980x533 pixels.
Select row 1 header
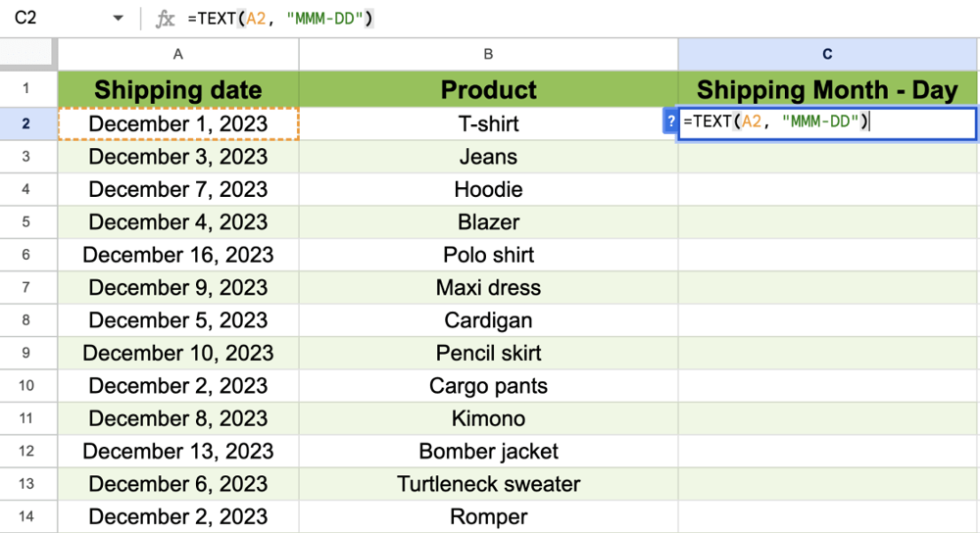(26, 89)
